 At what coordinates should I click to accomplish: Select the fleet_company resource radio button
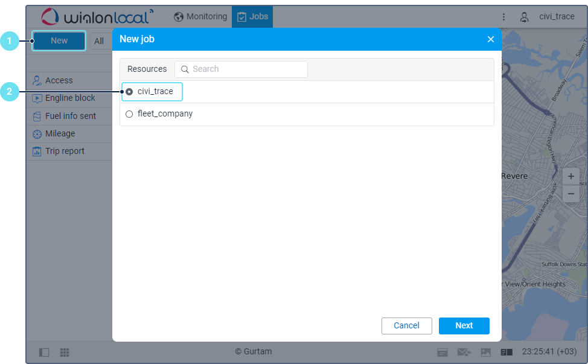tap(129, 114)
